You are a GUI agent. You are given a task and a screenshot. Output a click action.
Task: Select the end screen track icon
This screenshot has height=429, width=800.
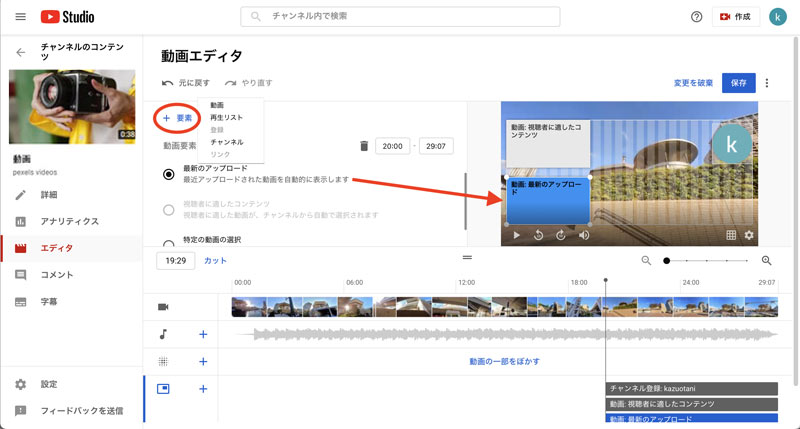[x=163, y=389]
